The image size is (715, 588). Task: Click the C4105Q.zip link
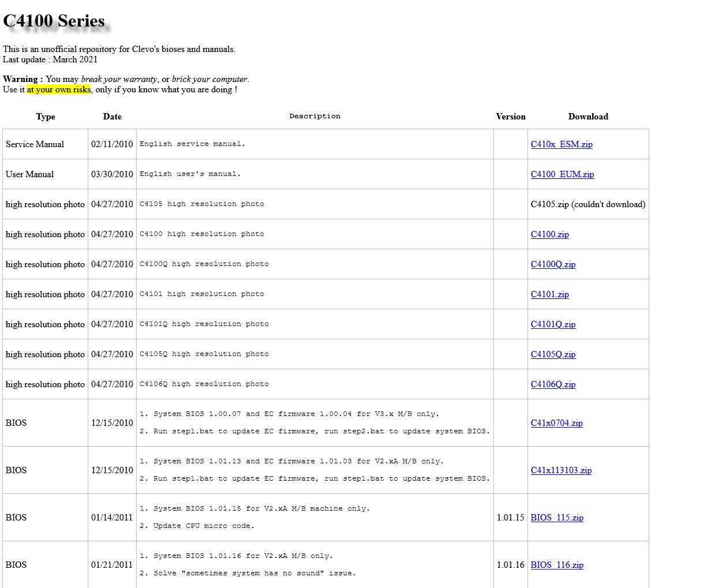point(553,354)
